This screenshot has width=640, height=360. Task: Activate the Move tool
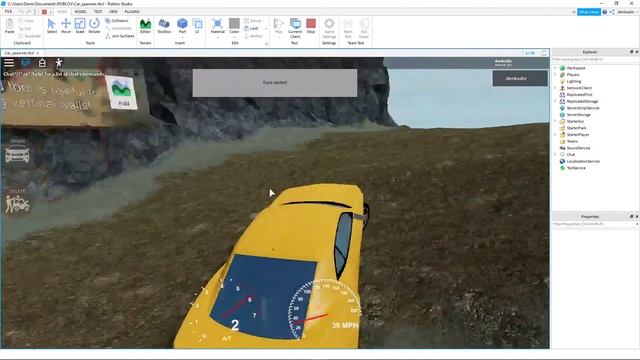point(66,26)
